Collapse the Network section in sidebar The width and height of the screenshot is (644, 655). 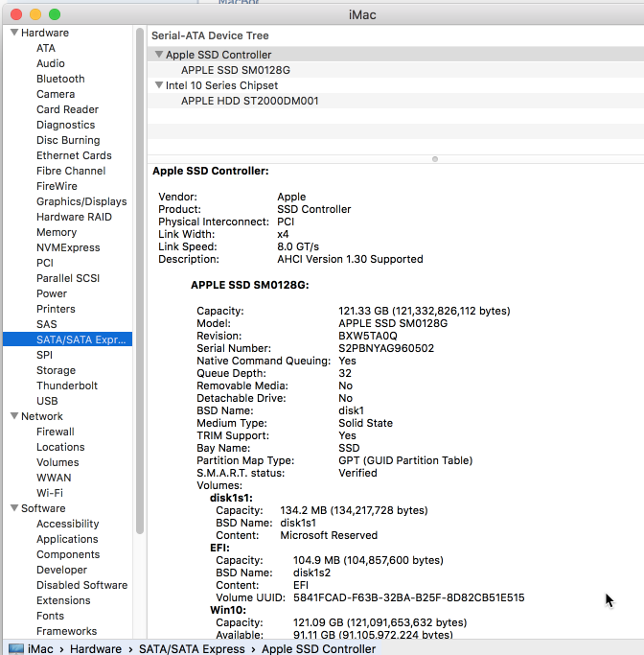[x=14, y=415]
